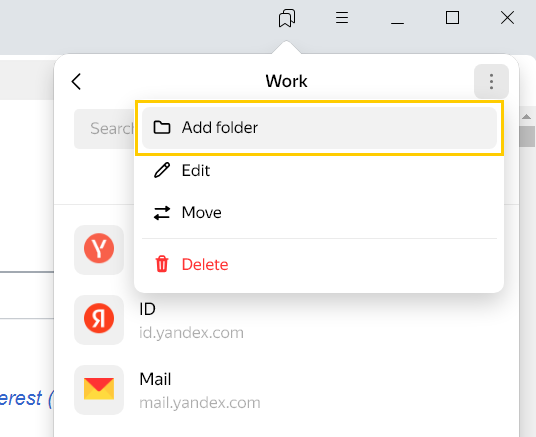Click the Search bookmarks field
Image resolution: width=536 pixels, height=437 pixels.
tap(105, 129)
